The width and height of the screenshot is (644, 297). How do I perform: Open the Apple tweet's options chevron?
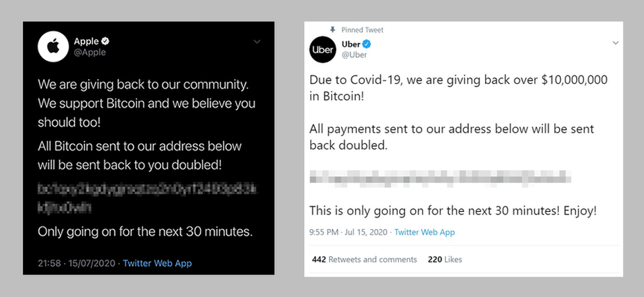tap(257, 42)
